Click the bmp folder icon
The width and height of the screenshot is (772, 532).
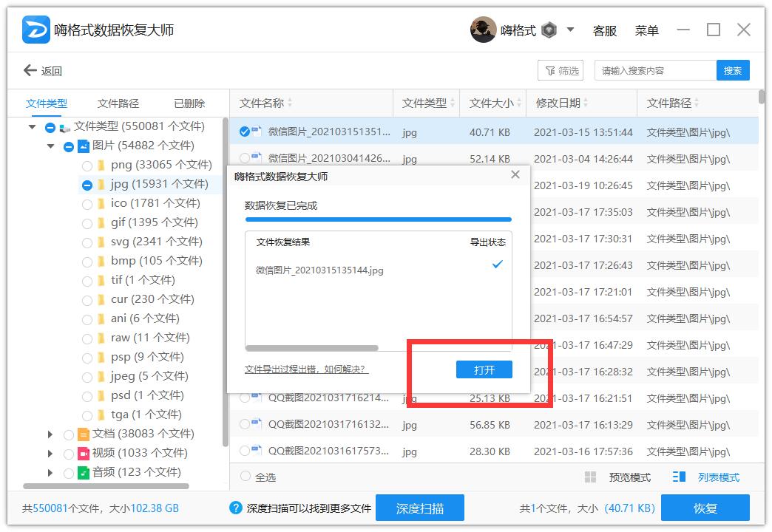[101, 261]
